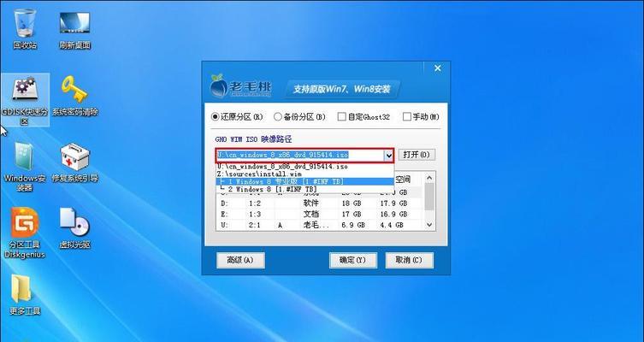Collapse the image path dropdown arrow
This screenshot has width=644, height=342.
388,155
